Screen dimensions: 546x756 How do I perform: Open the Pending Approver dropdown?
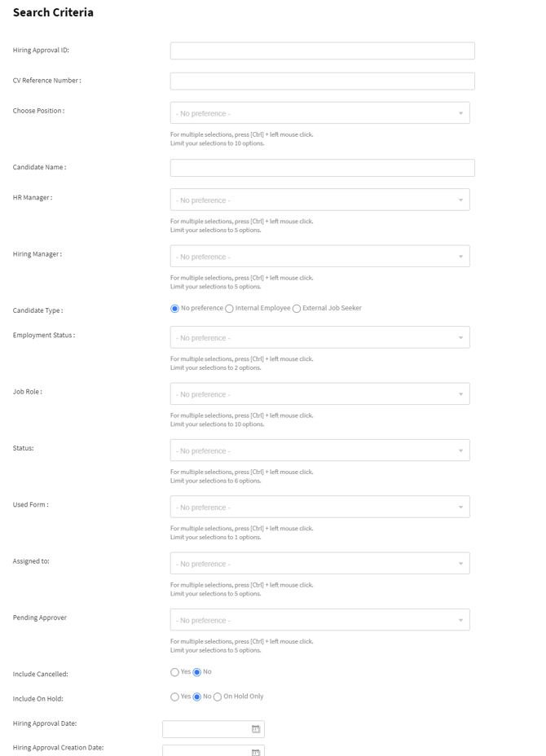coord(319,620)
